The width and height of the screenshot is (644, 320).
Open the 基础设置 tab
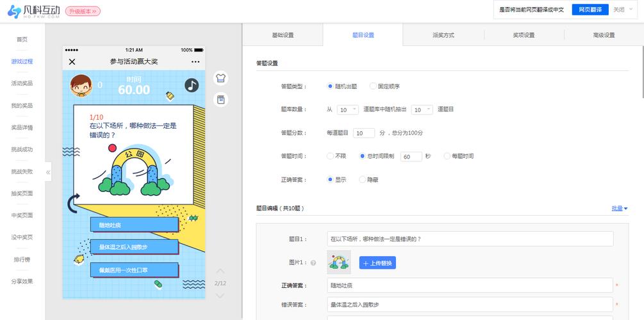283,35
